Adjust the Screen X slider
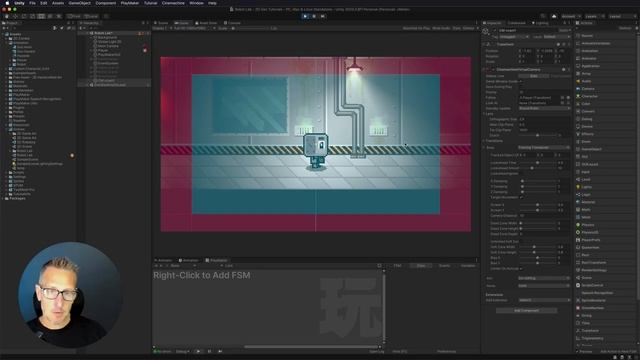The width and height of the screenshot is (640, 360). [x=537, y=205]
